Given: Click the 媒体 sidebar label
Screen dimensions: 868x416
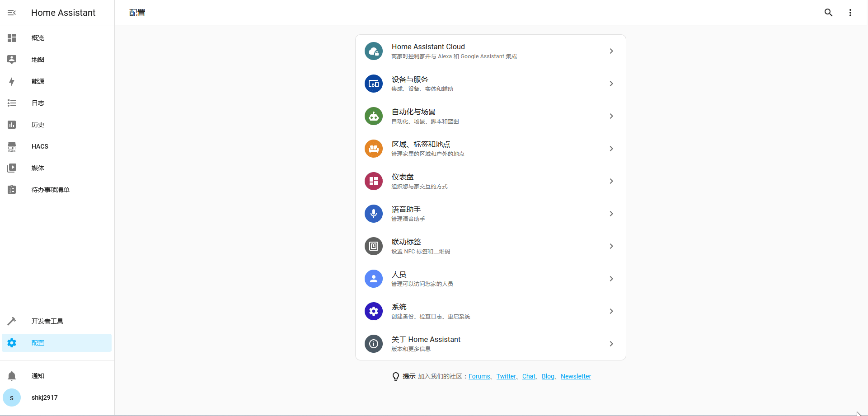Looking at the screenshot, I should point(38,168).
